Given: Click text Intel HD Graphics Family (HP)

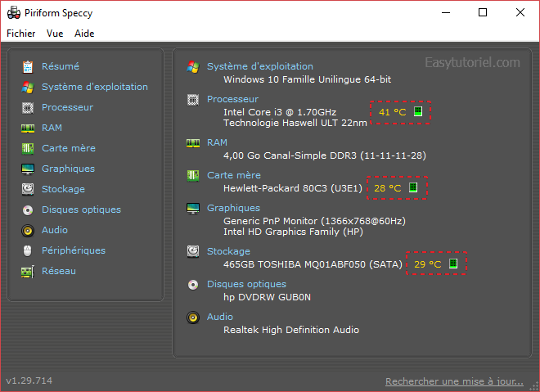Looking at the screenshot, I should tap(293, 232).
